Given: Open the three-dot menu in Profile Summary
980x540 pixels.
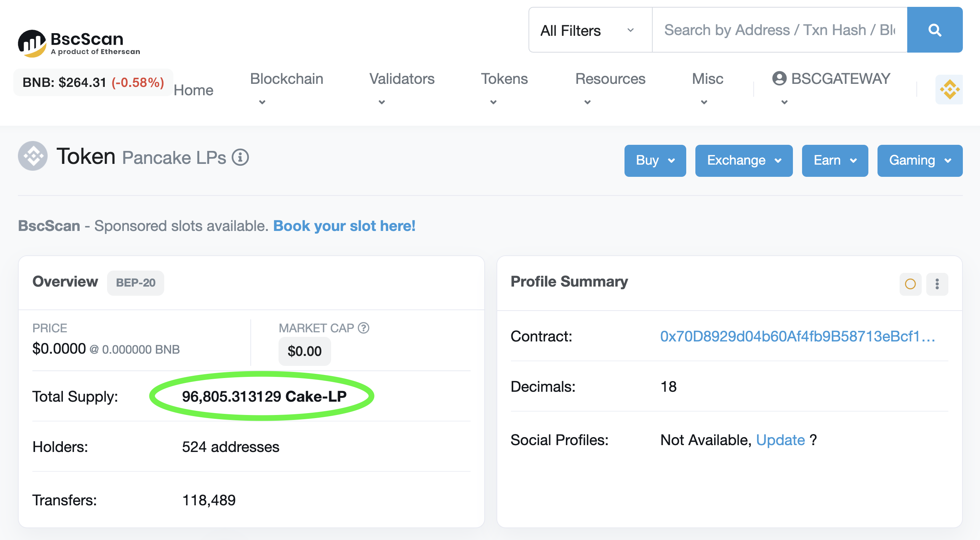Looking at the screenshot, I should (937, 284).
